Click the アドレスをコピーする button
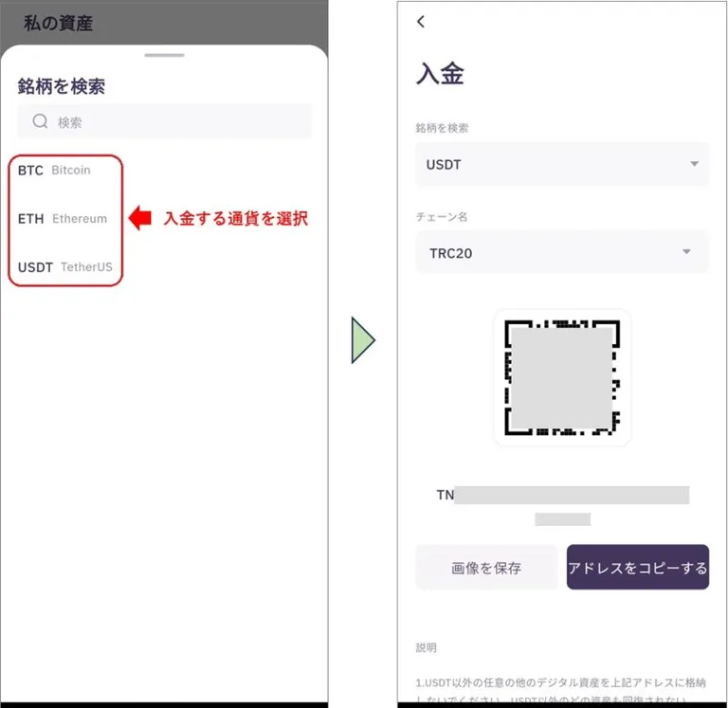 point(637,568)
